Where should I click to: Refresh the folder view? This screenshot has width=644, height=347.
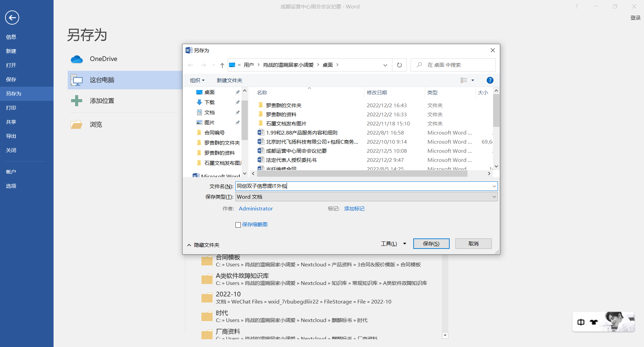click(x=399, y=65)
